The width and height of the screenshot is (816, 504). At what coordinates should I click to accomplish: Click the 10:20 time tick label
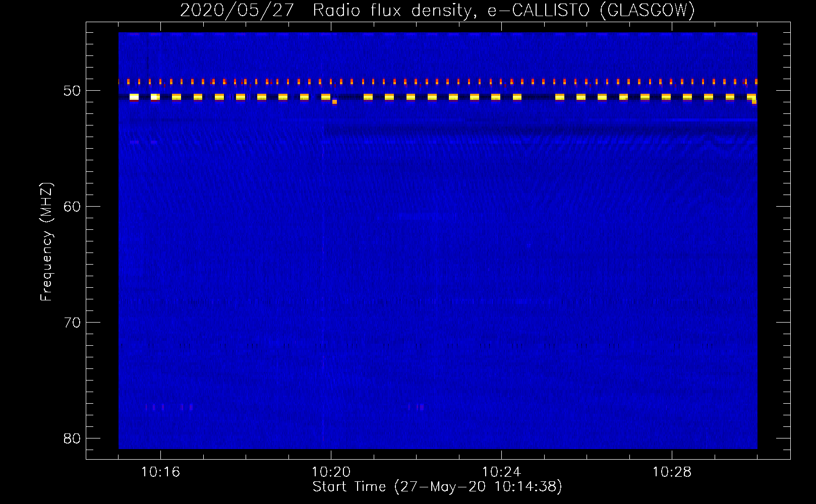(x=331, y=472)
